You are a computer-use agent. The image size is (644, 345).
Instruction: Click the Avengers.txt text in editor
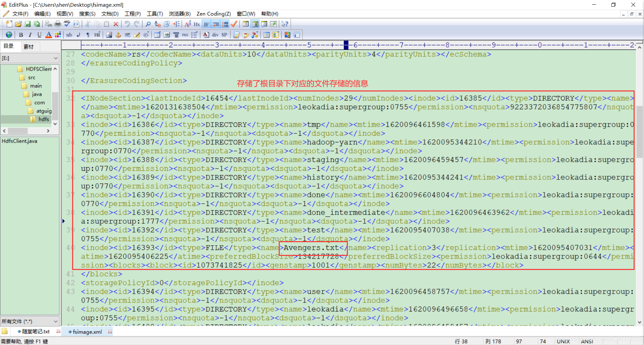(x=311, y=248)
